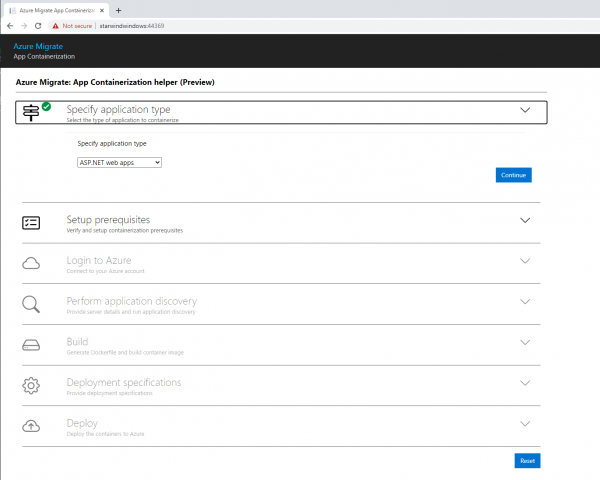Click the address bar showing starwindwindows:44369
Viewport: 600px width, 480px height.
click(132, 26)
